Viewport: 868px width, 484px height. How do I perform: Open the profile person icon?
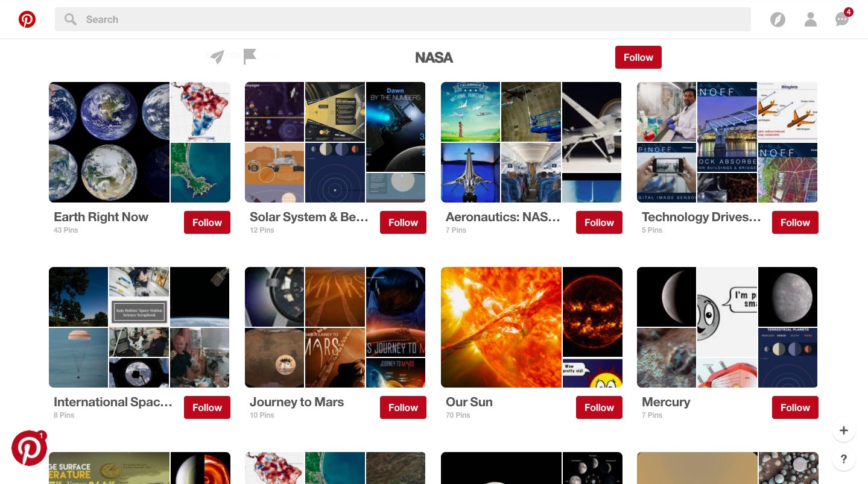click(x=811, y=20)
